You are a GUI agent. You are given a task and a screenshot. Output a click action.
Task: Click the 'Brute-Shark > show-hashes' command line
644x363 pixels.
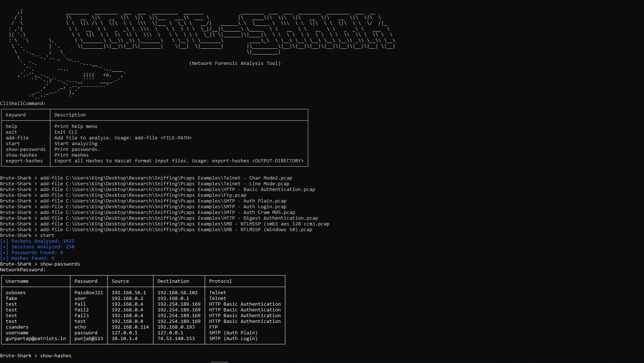pyautogui.click(x=36, y=356)
